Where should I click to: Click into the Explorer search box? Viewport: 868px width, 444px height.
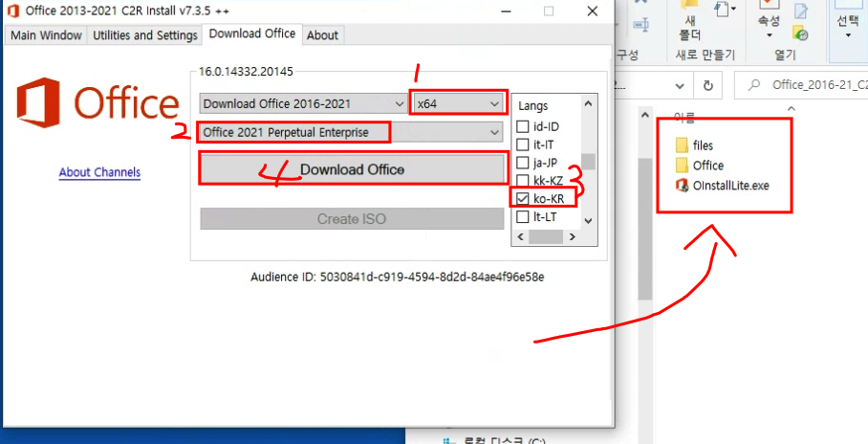point(802,85)
